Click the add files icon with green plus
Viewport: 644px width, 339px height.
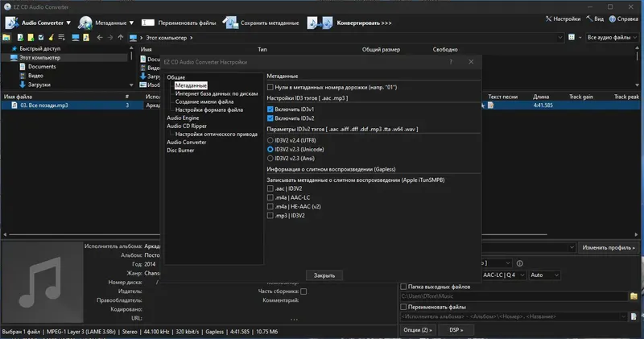[x=20, y=37]
